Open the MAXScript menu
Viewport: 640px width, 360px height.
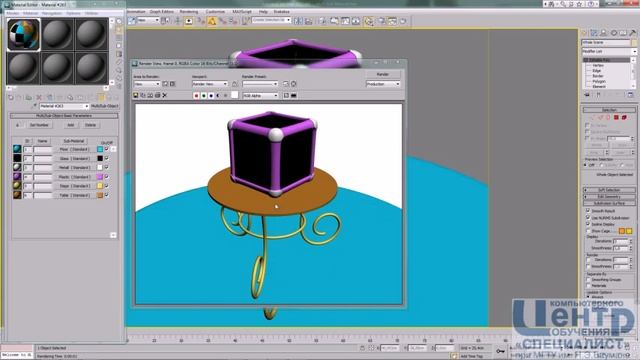(x=242, y=12)
